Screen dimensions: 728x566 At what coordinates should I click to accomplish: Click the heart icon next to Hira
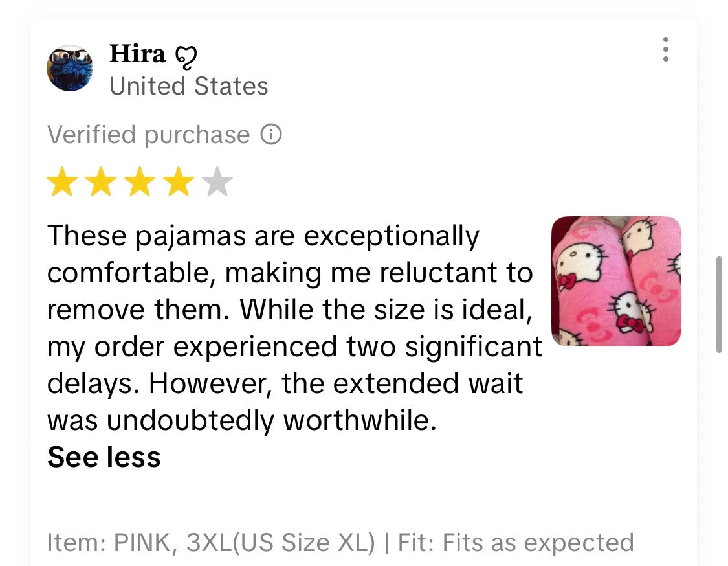pyautogui.click(x=186, y=56)
